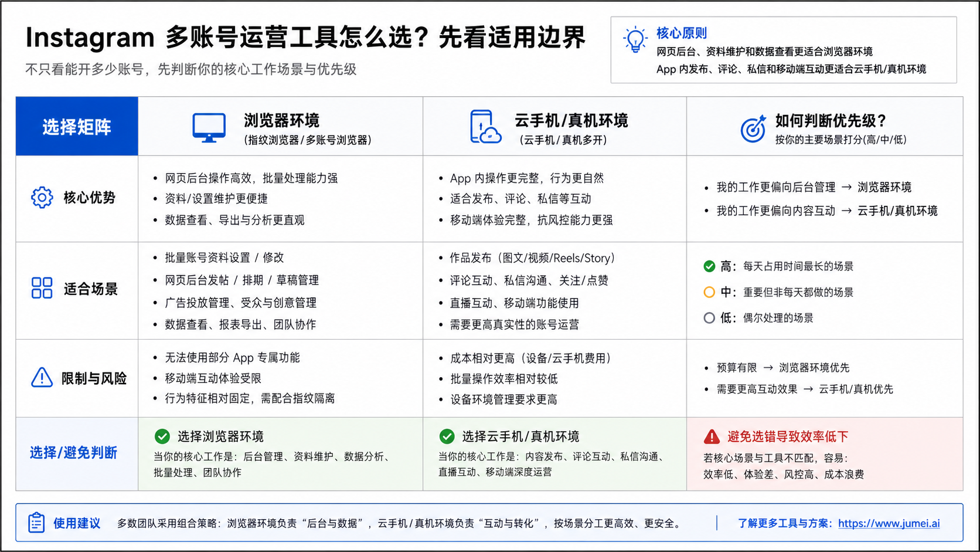Click the bullet 网页后台发帖 / 排期 / 草稿管理
Screen dimensions: 980x552
pyautogui.click(x=241, y=280)
